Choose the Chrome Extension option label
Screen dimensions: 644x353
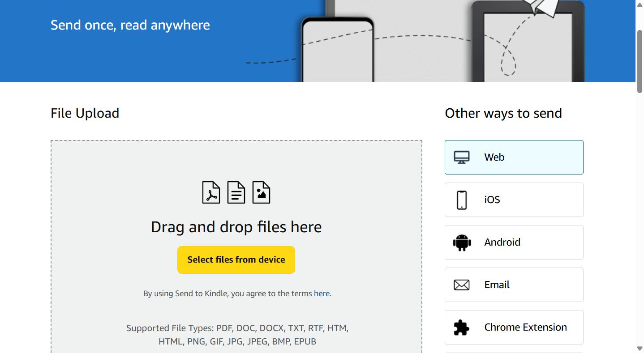[526, 327]
